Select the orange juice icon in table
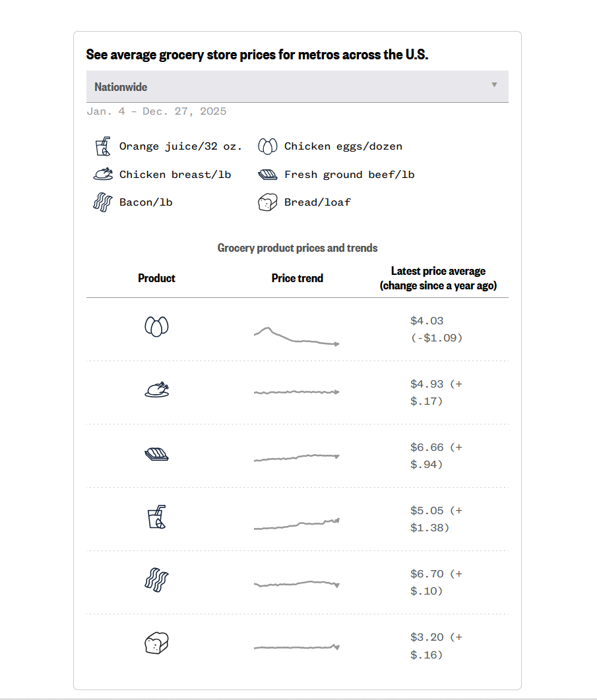Viewport: 597px width, 700px height. pos(156,517)
